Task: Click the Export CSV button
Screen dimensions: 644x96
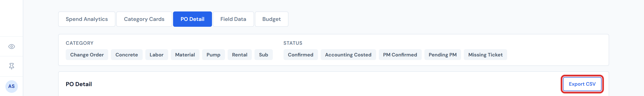Action: [x=582, y=84]
